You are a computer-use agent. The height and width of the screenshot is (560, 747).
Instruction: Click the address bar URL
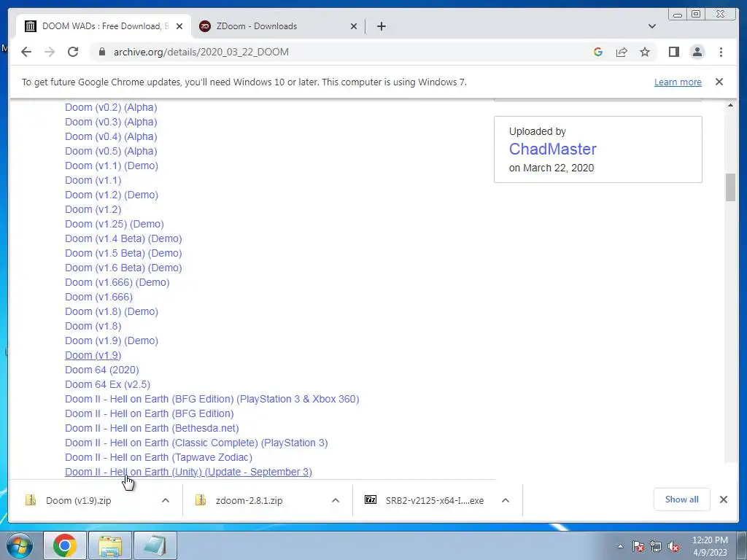(201, 52)
